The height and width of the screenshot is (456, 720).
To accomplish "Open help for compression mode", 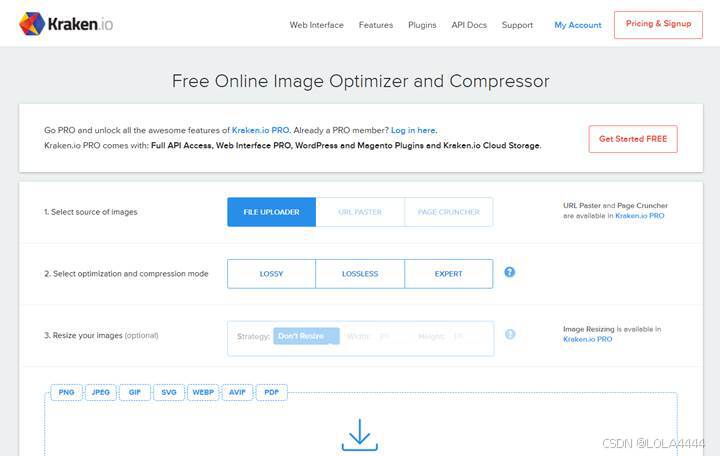I will [x=509, y=272].
